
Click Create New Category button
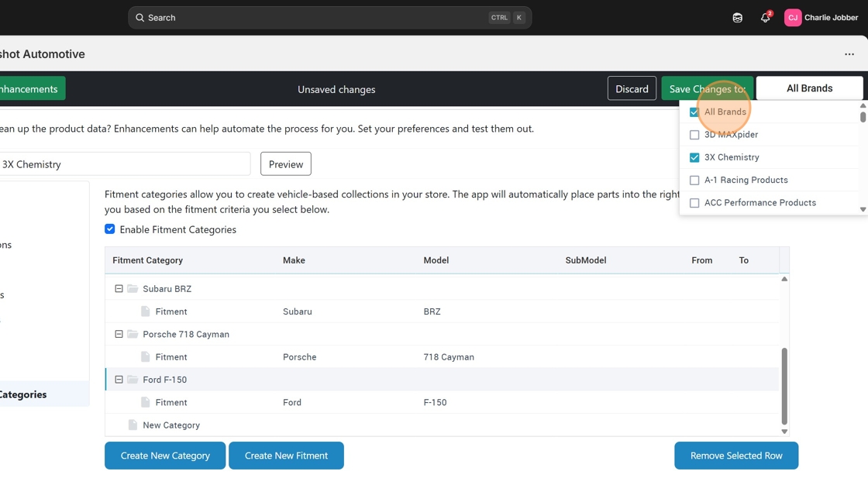(x=165, y=456)
